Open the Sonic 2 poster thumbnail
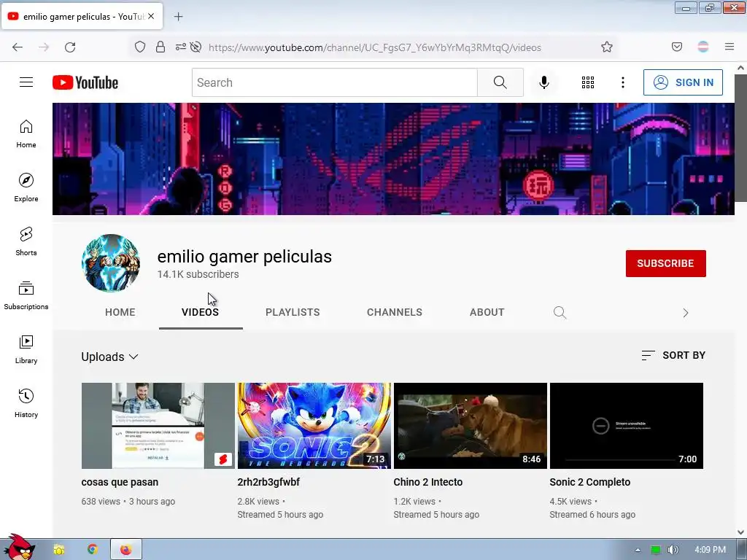747x560 pixels. [x=314, y=426]
